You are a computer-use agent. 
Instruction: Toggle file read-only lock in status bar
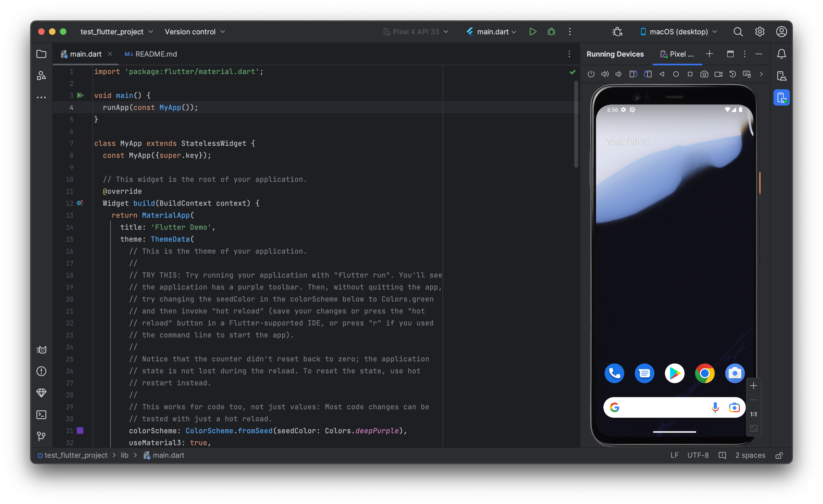coord(779,455)
